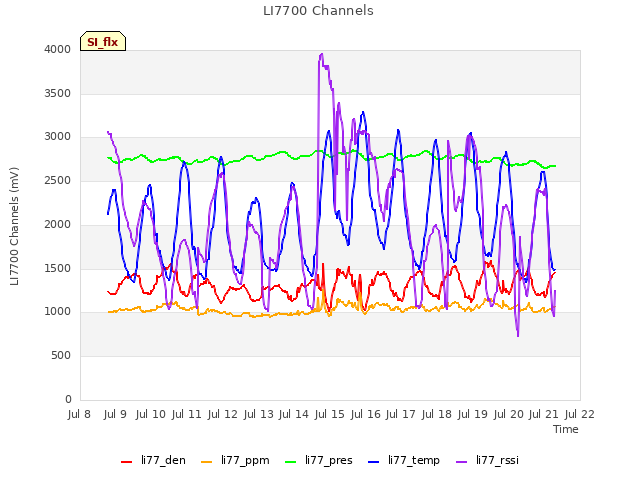Screen dimensions: 640x480
Task: Click the 'Jul 20' x-axis label
Action: click(509, 414)
